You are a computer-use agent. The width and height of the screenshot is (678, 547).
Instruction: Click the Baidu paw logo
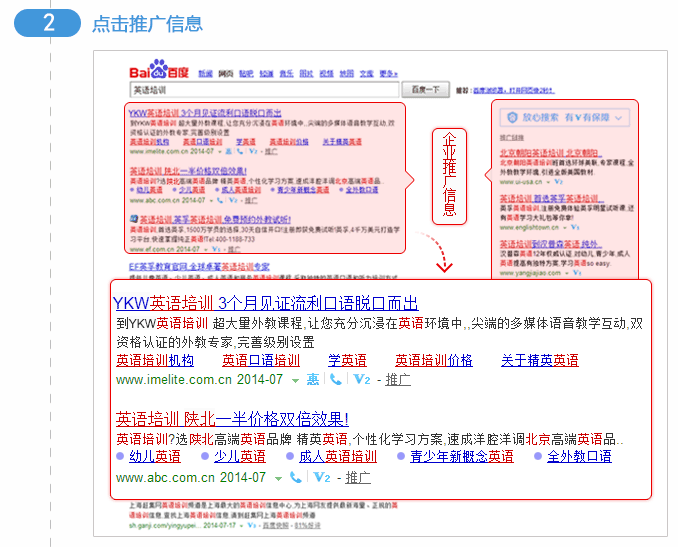(159, 68)
